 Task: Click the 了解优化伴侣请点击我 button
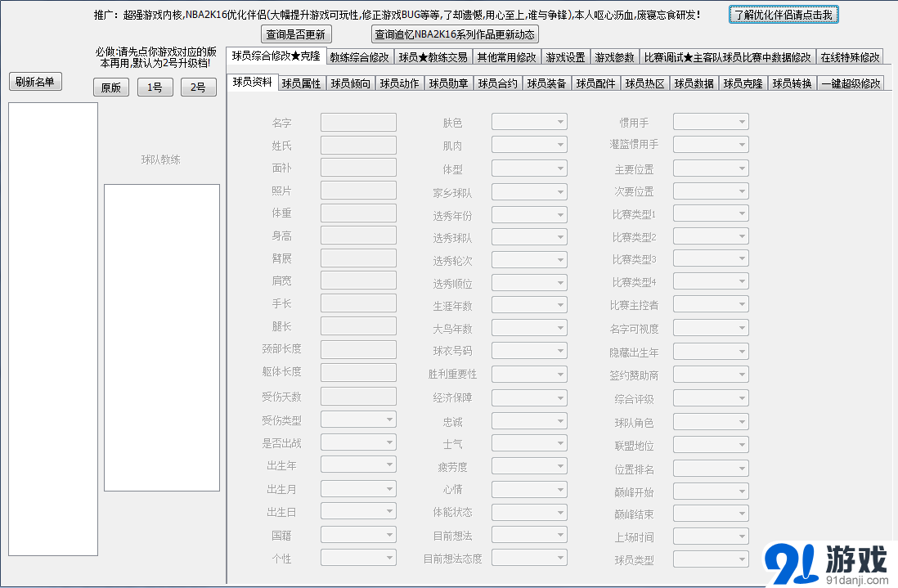coord(784,15)
